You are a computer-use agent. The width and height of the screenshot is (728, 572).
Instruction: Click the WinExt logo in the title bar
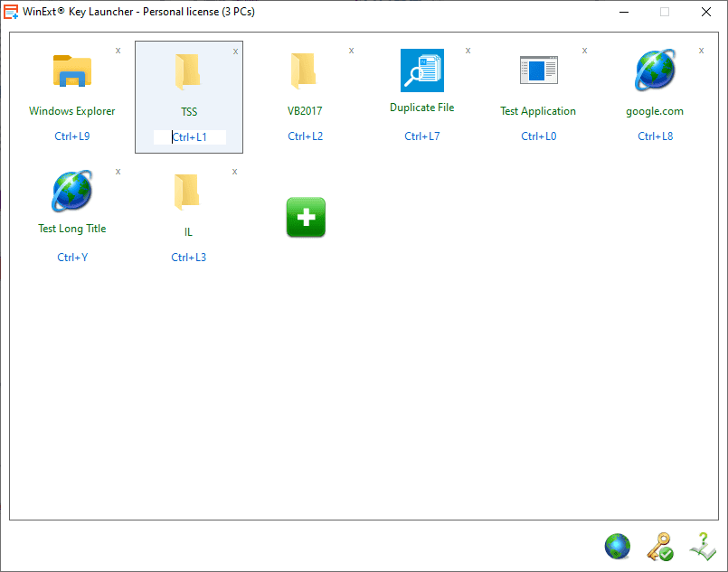pyautogui.click(x=10, y=12)
